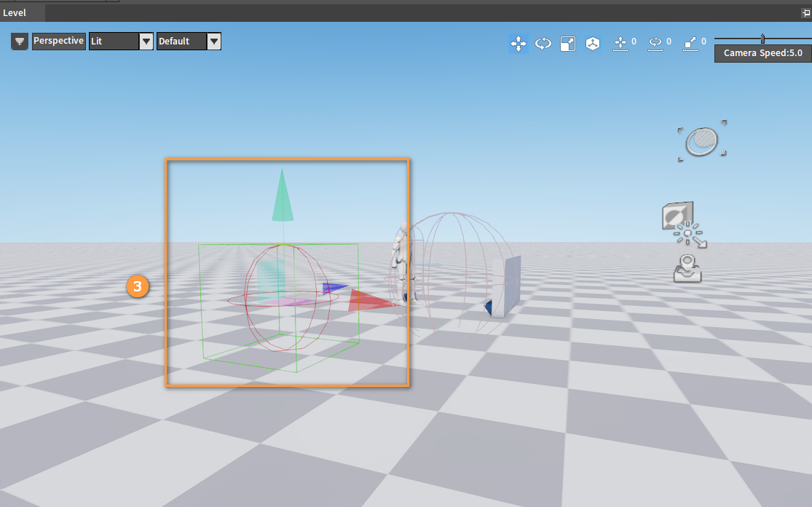Select the Translate (move) gizmo tool

click(x=519, y=44)
